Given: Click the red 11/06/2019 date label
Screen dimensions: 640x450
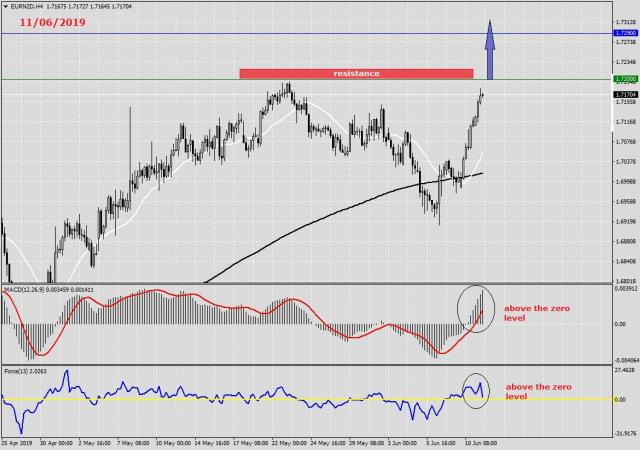Looking at the screenshot, I should coord(51,20).
